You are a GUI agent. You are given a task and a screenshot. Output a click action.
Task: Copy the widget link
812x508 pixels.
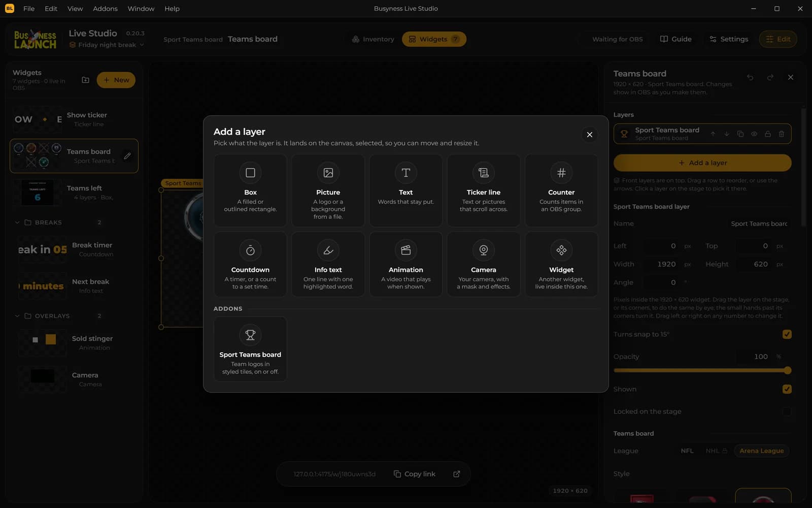pos(414,474)
